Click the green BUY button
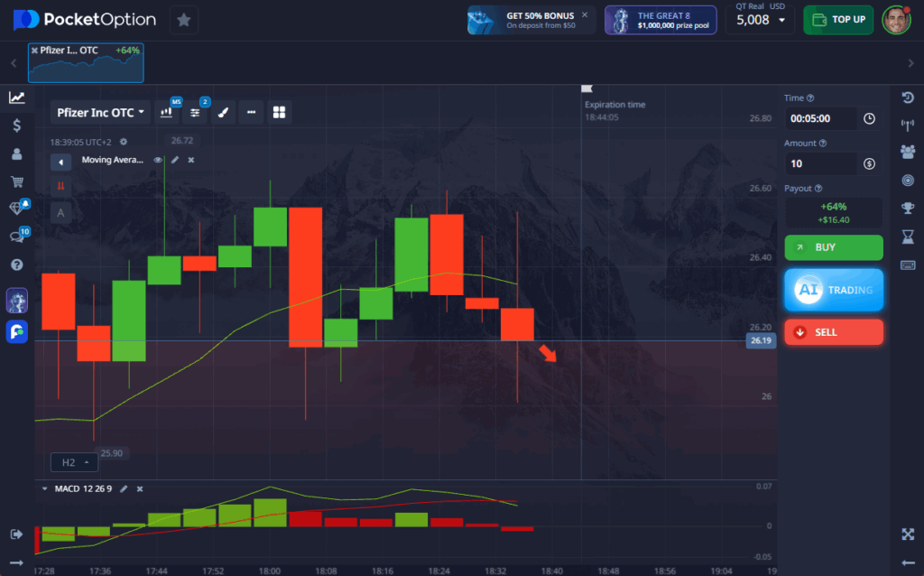 click(x=833, y=247)
